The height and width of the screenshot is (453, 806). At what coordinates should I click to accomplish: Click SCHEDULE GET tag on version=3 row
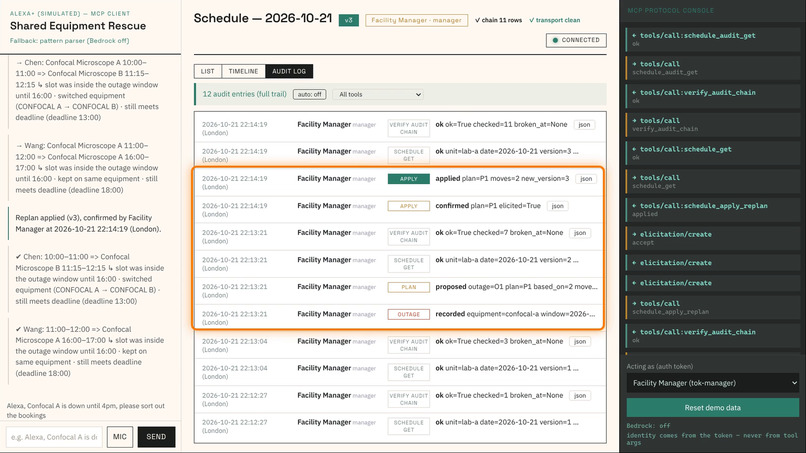(409, 155)
